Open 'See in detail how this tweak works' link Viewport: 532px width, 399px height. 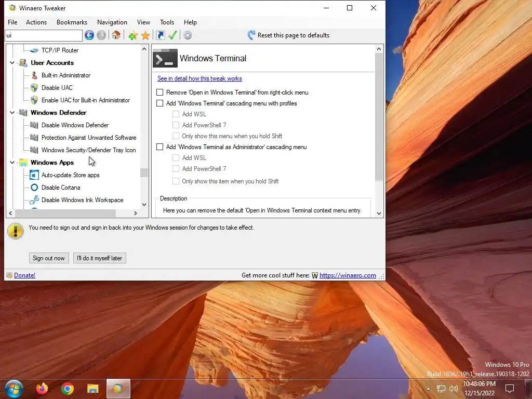coord(199,78)
